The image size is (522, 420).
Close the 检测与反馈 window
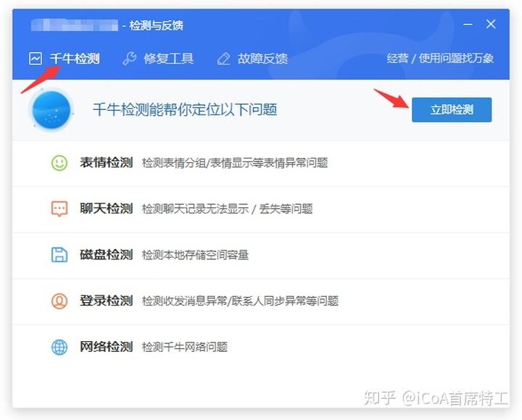click(491, 24)
